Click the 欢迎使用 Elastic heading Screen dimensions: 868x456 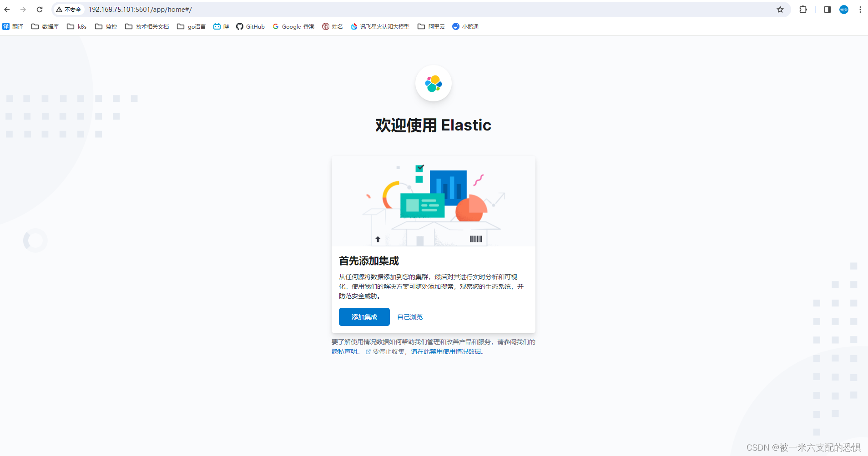pyautogui.click(x=434, y=125)
